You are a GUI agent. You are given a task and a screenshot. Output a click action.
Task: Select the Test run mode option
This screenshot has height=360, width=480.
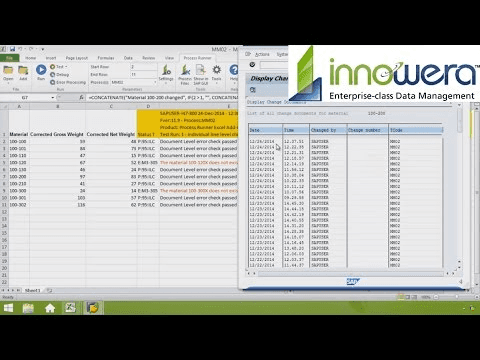click(x=57, y=67)
